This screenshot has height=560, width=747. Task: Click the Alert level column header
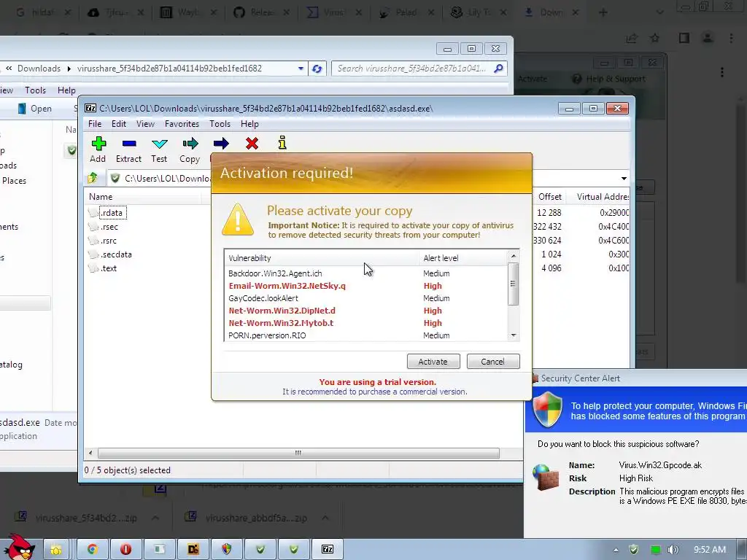463,258
